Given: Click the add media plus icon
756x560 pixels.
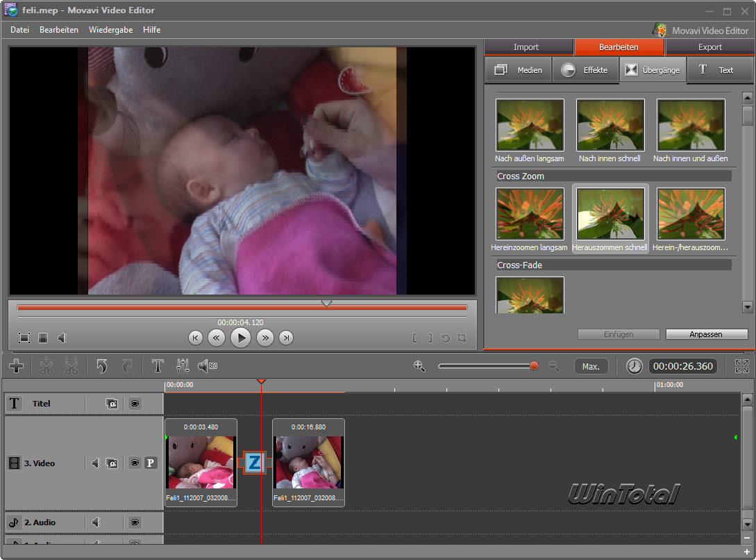Looking at the screenshot, I should coord(17,366).
